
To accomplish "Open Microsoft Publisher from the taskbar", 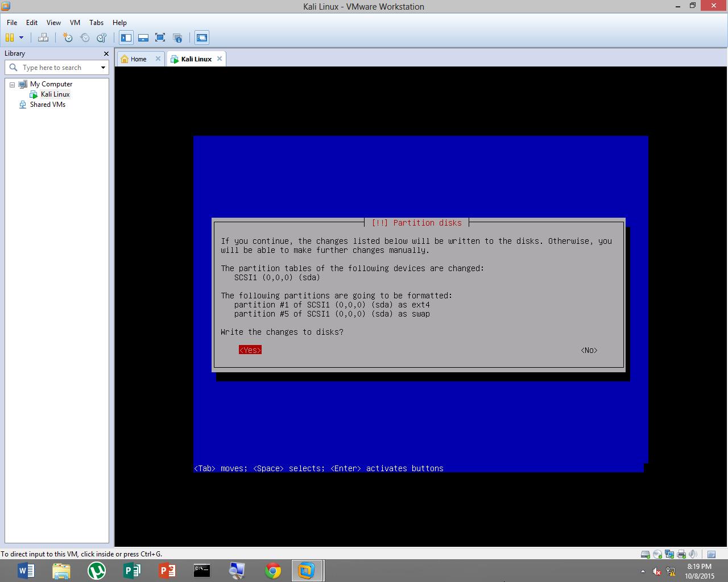I will tap(132, 570).
